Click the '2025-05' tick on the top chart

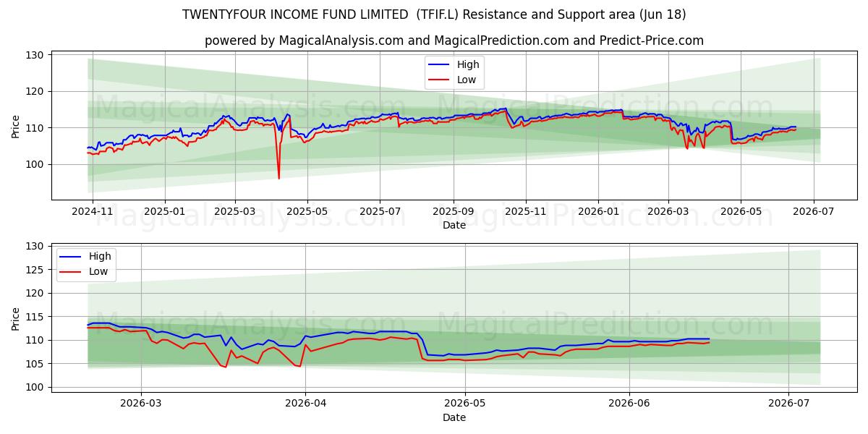pyautogui.click(x=307, y=211)
